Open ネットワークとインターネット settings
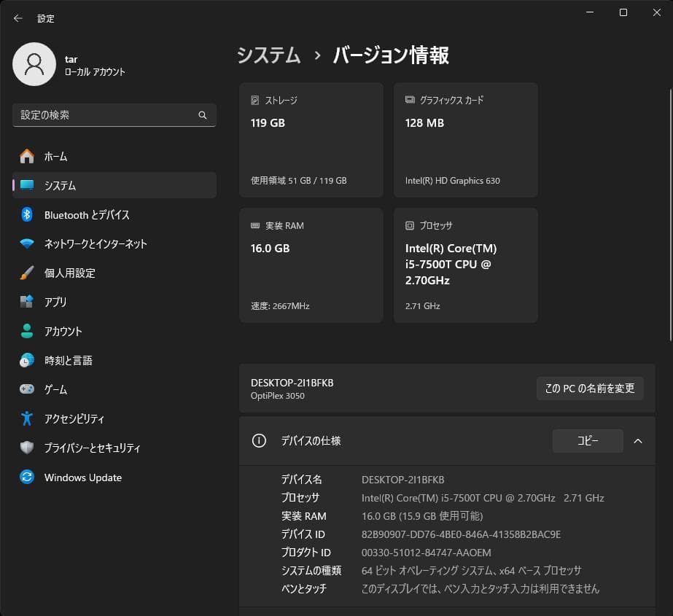 tap(95, 243)
